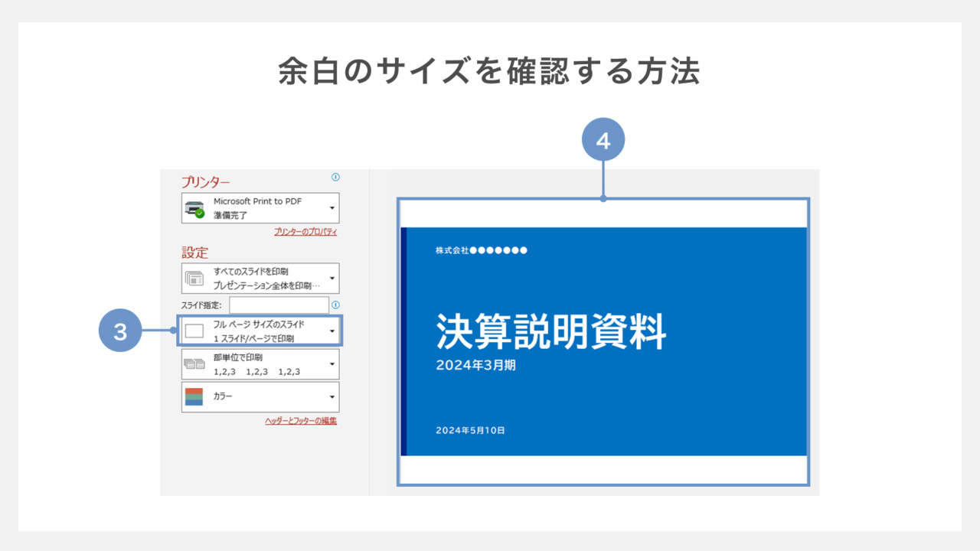Viewport: 980px width, 551px height.
Task: Expand the フル ページ サイズのスライド dropdown arrow
Action: coord(332,331)
